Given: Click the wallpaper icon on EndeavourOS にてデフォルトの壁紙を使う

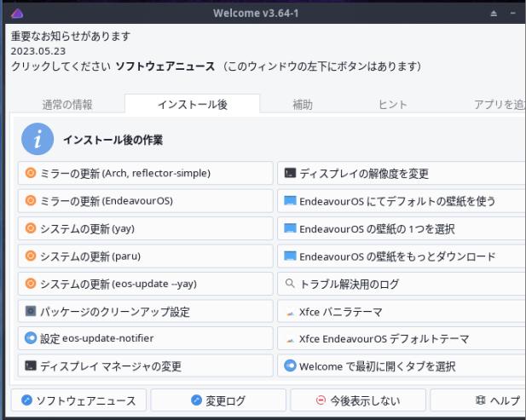Looking at the screenshot, I should (x=290, y=200).
